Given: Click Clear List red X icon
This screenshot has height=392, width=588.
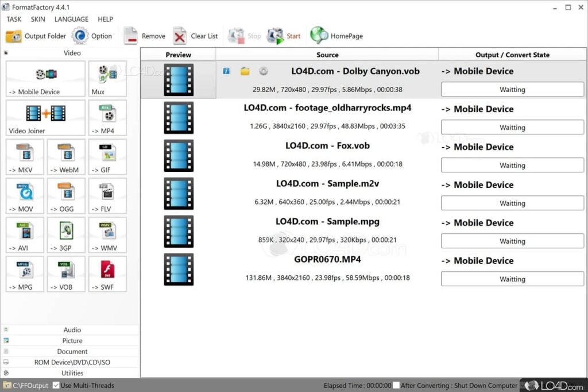Looking at the screenshot, I should coord(180,36).
